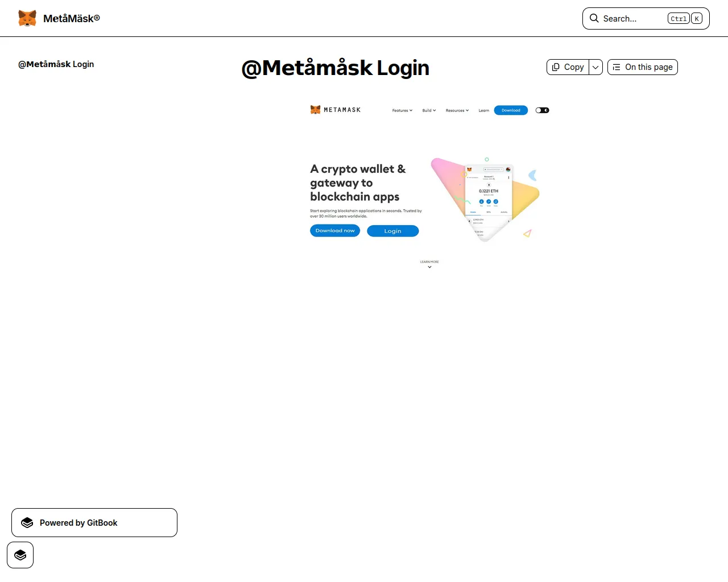
Task: Click the LEARN MORE down chevron
Action: 429,267
